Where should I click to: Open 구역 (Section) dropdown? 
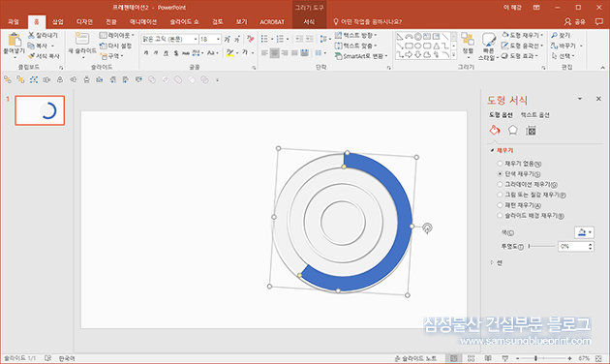coord(112,56)
